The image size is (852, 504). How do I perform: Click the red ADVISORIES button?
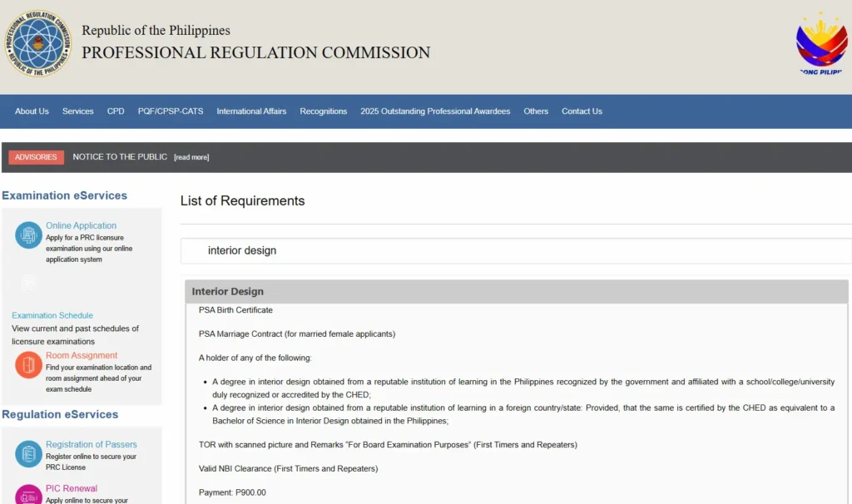(36, 157)
